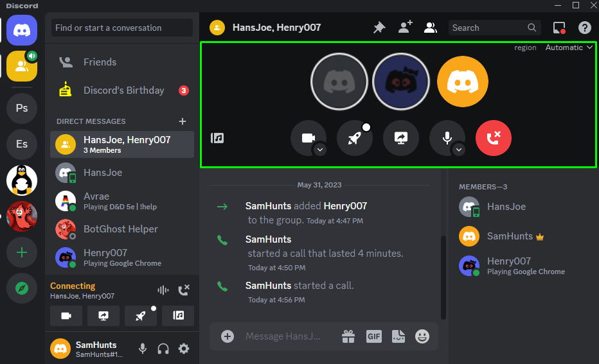
Task: Select the HansJoe, Henry007 group DM
Action: pos(122,144)
